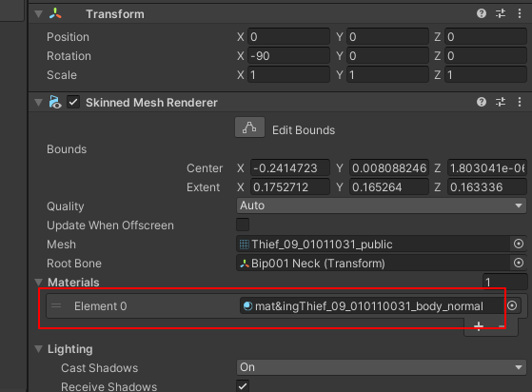Viewport: 532px width, 392px height.
Task: Open the Cast Shadows dropdown
Action: 382,367
